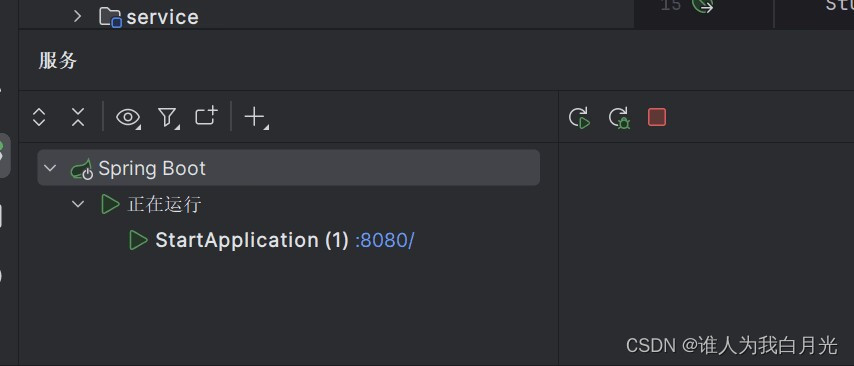This screenshot has height=366, width=854.
Task: Open the Filter funnel options
Action: [168, 117]
